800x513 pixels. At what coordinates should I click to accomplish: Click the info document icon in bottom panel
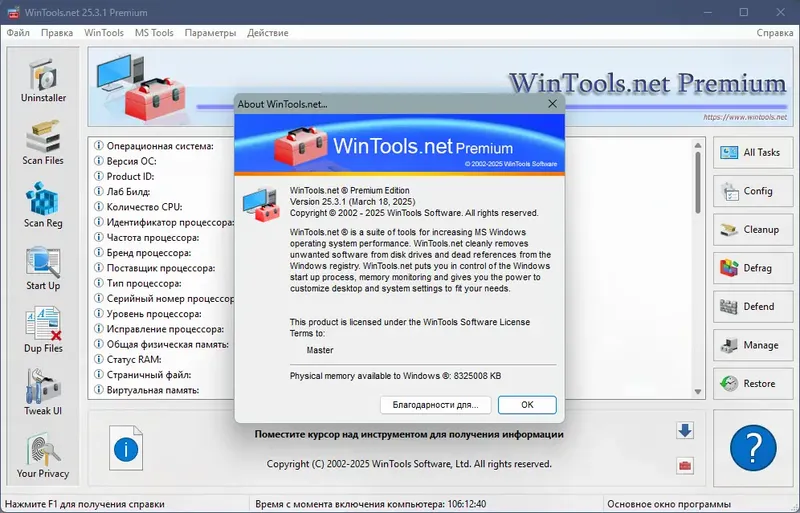pos(126,448)
